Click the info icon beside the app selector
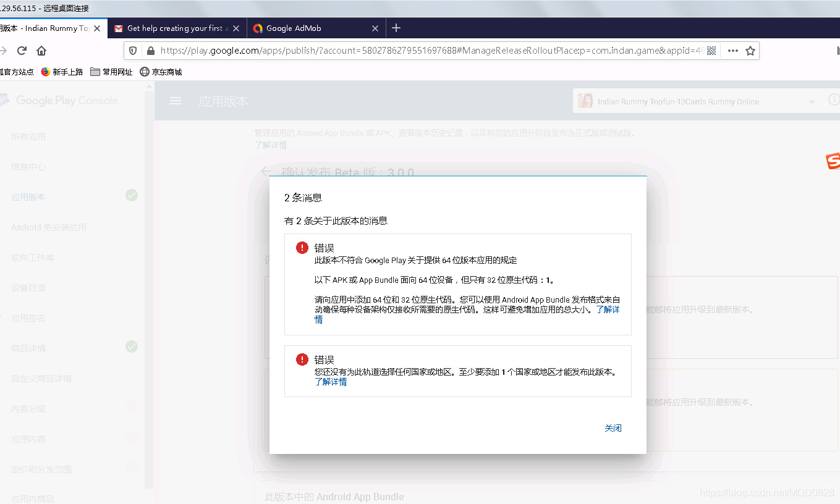Screen dimensions: 840x504 pyautogui.click(x=833, y=100)
